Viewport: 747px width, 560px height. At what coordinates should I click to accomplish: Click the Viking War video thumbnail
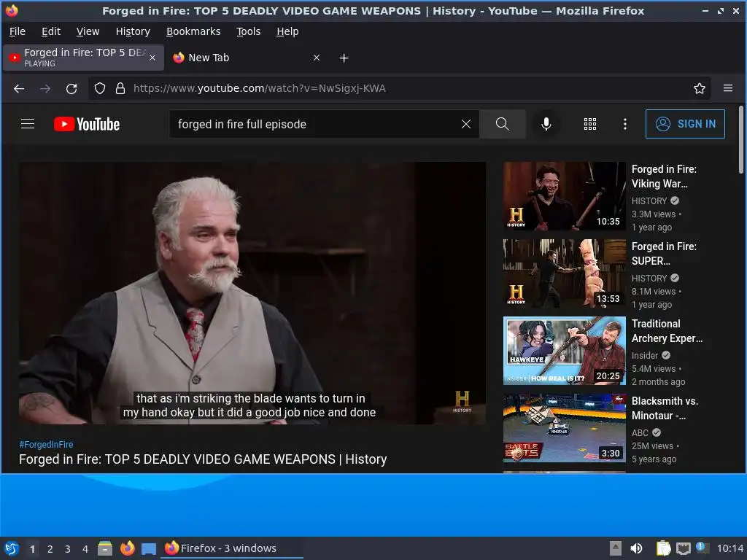[565, 196]
